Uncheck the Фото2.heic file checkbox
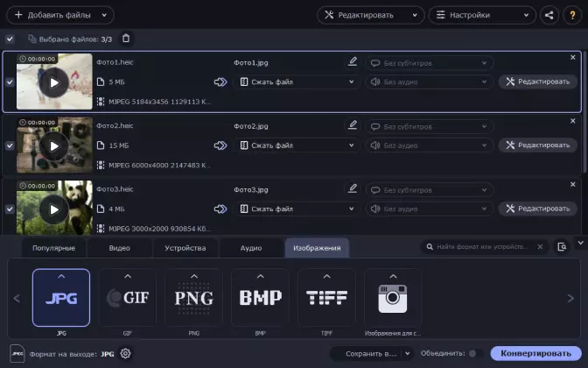 click(x=10, y=145)
